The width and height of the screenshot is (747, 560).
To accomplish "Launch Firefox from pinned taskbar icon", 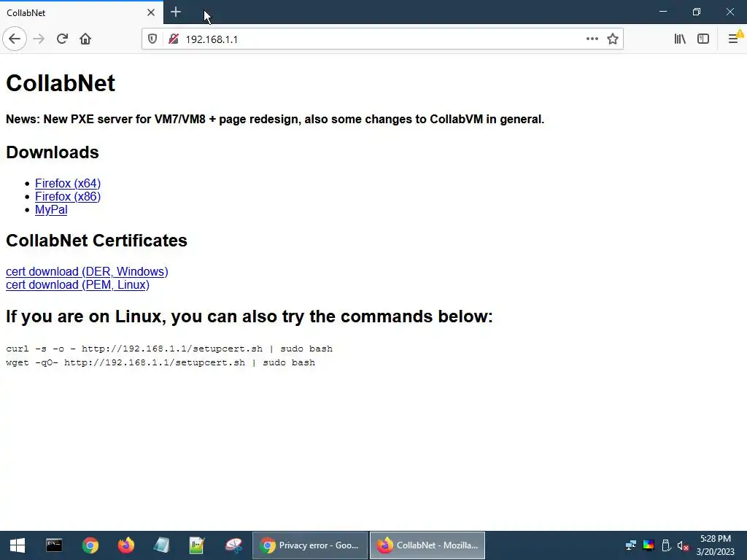I will 126,545.
